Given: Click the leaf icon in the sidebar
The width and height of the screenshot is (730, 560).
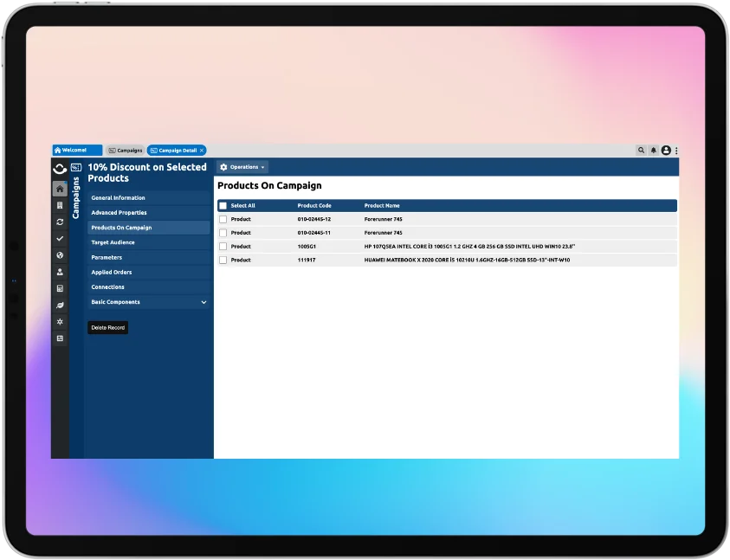Looking at the screenshot, I should [60, 305].
